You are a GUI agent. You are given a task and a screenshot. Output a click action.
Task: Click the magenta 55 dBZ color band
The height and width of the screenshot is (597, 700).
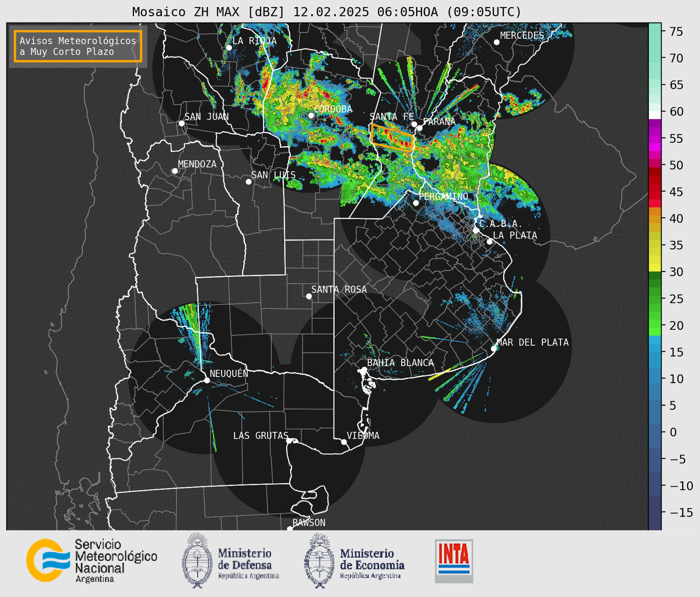click(x=655, y=139)
